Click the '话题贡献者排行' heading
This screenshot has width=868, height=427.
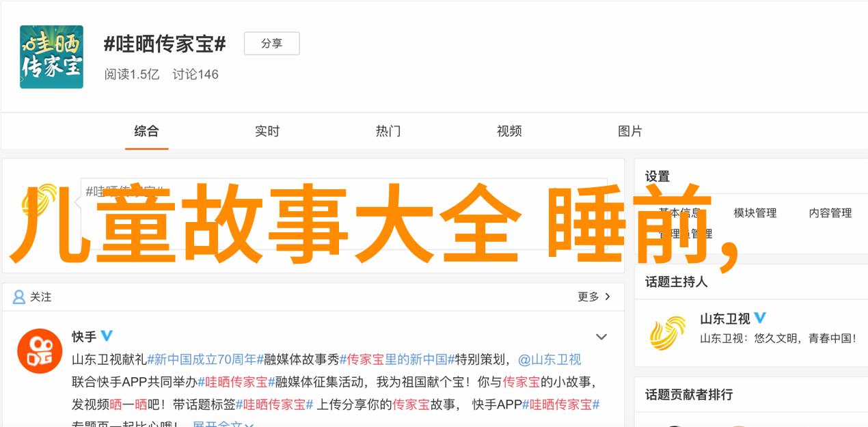689,395
